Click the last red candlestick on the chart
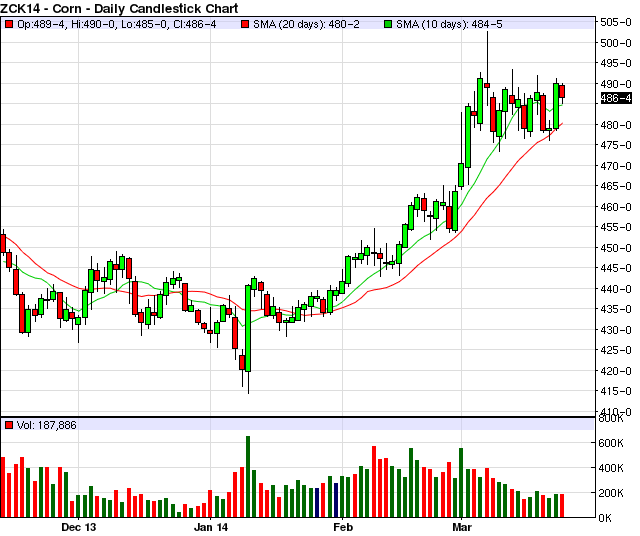 pos(562,91)
